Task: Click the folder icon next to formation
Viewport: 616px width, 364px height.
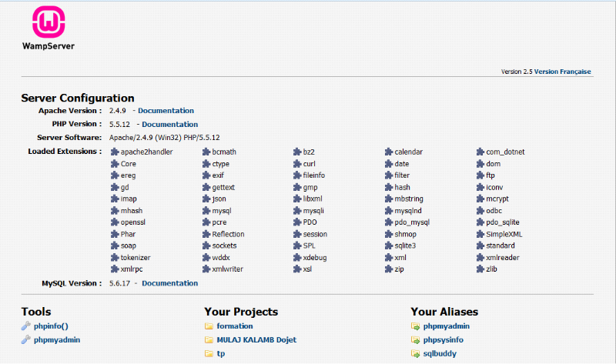Action: [x=209, y=326]
